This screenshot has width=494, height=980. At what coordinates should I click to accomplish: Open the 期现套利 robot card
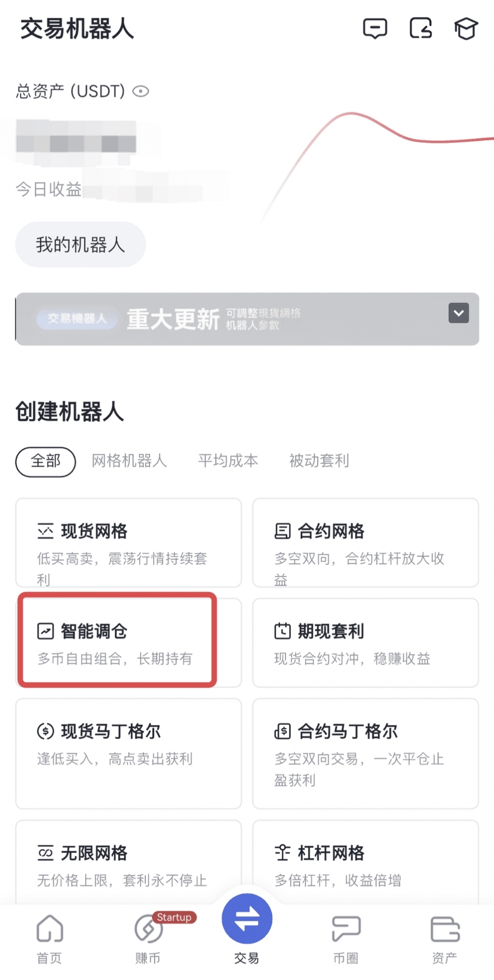[x=365, y=643]
